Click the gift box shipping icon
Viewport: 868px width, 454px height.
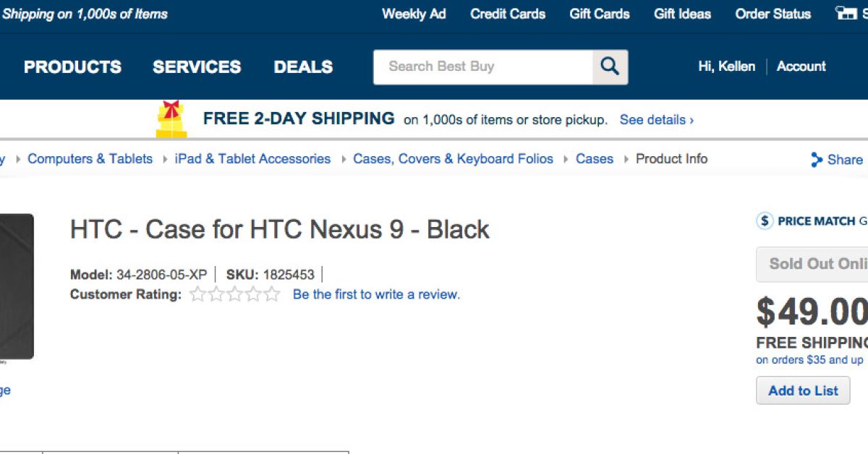(171, 119)
